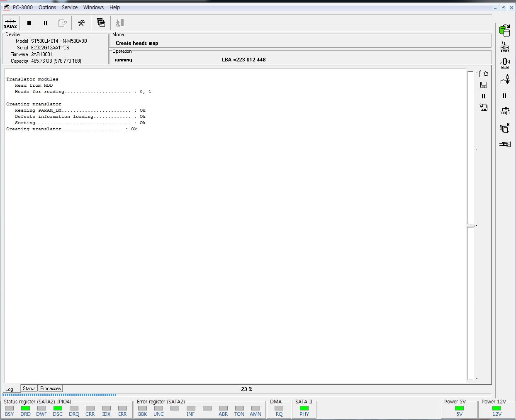Click the log settings gear-page icon

(484, 73)
